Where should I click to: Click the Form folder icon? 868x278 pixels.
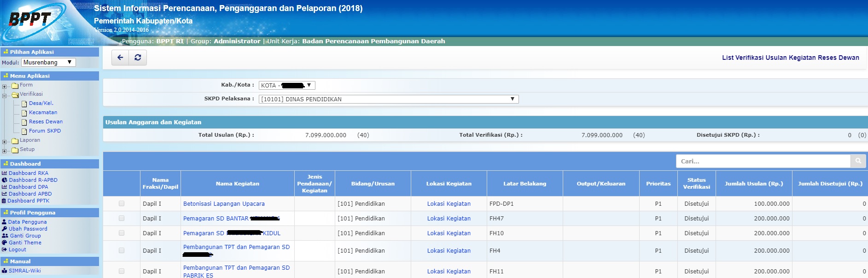(x=15, y=85)
